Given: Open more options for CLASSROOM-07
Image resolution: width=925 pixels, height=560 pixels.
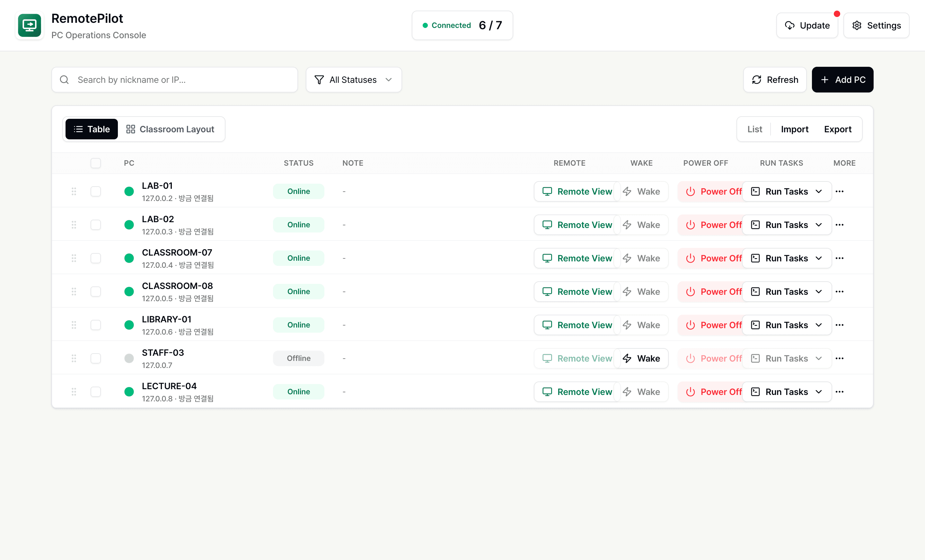Looking at the screenshot, I should pos(840,258).
